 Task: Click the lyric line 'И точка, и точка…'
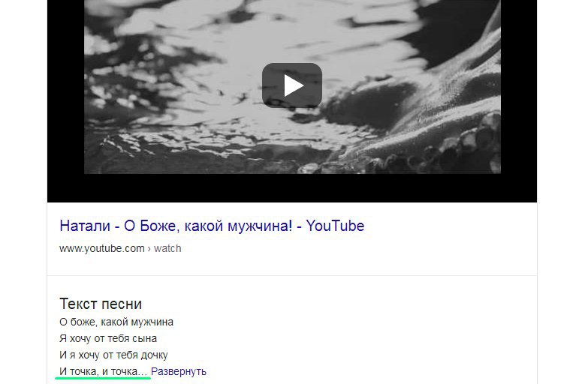[x=103, y=371]
